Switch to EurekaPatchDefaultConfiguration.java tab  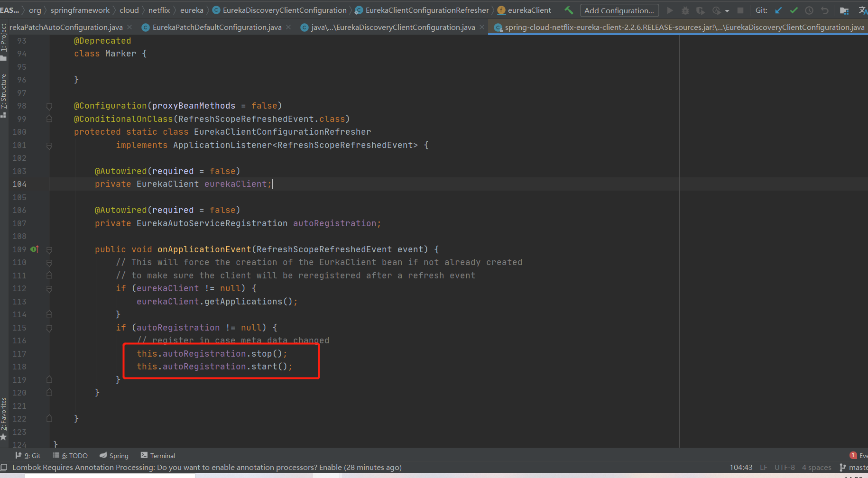point(212,28)
